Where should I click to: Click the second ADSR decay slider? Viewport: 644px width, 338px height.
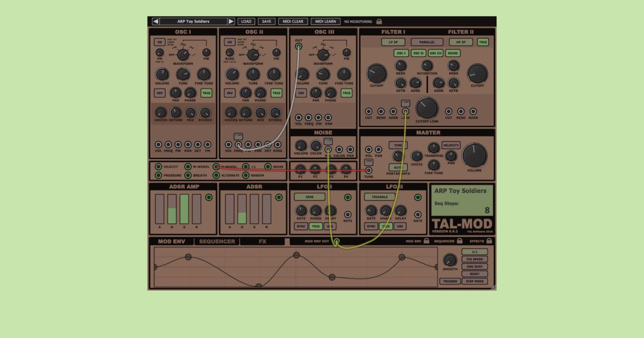(x=242, y=209)
